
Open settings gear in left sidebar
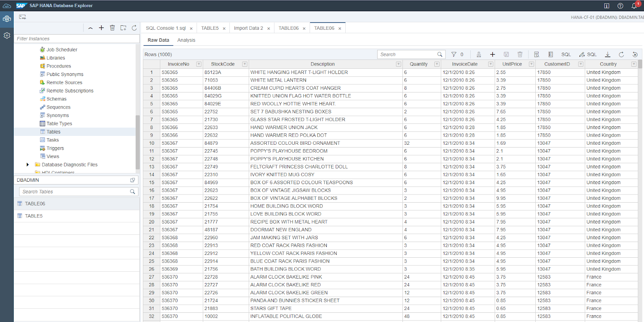pyautogui.click(x=7, y=35)
